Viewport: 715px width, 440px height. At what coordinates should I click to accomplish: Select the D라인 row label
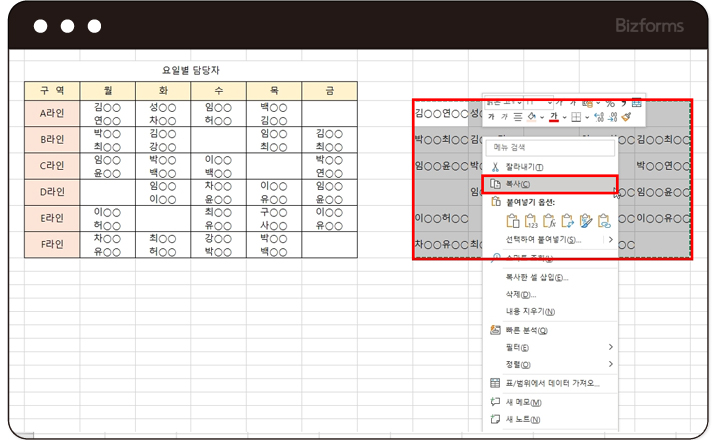(52, 192)
